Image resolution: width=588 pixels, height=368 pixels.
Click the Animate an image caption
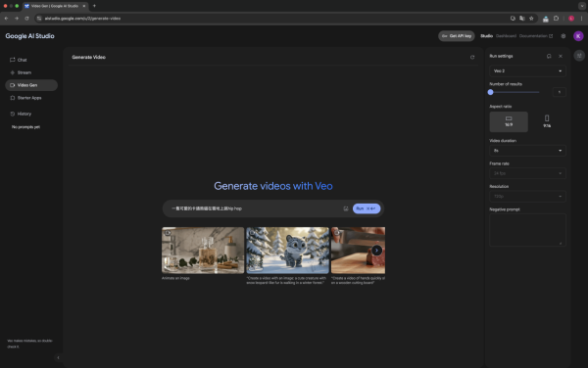coord(175,278)
